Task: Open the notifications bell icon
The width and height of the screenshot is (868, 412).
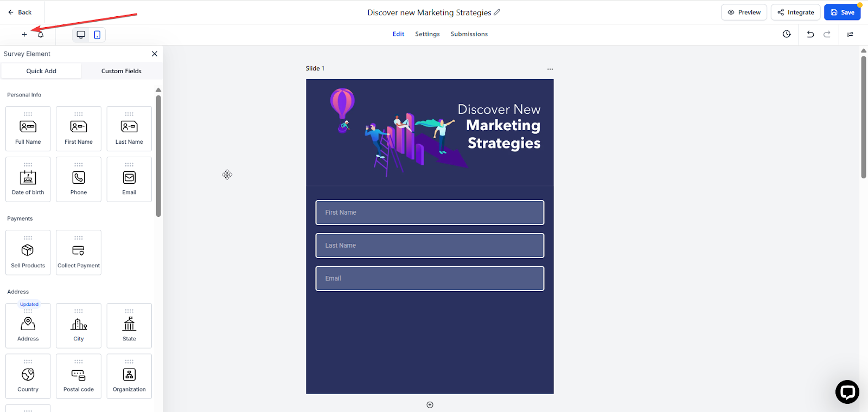Action: [x=41, y=35]
